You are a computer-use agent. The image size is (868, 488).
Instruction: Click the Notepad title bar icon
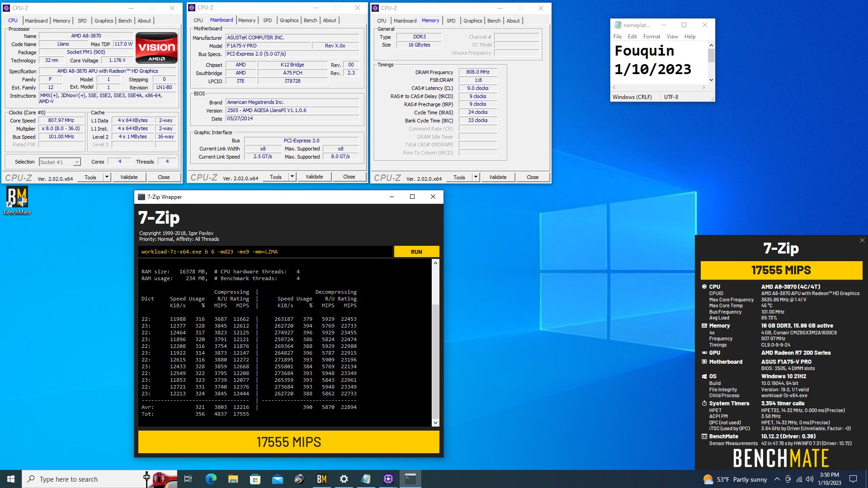tap(618, 25)
